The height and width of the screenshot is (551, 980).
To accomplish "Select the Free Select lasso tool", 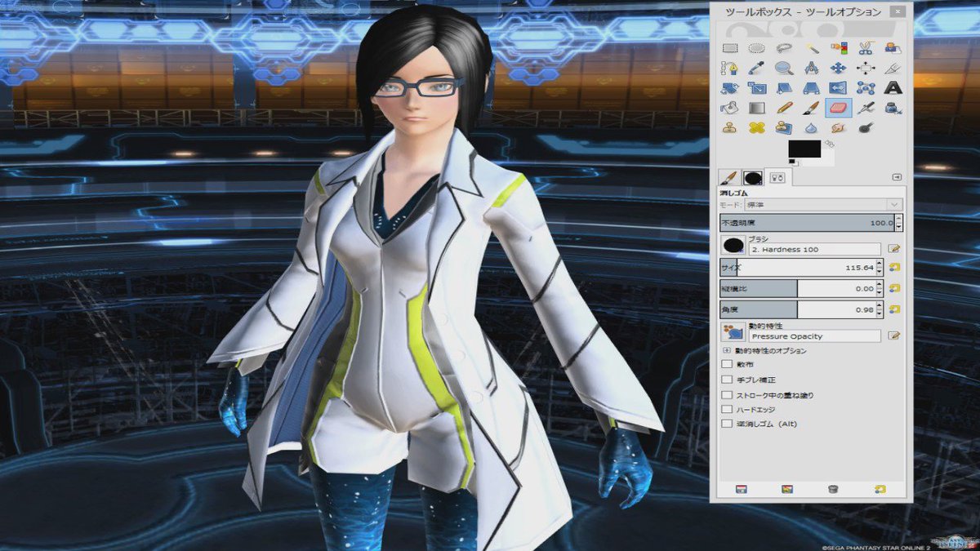I will [x=784, y=48].
